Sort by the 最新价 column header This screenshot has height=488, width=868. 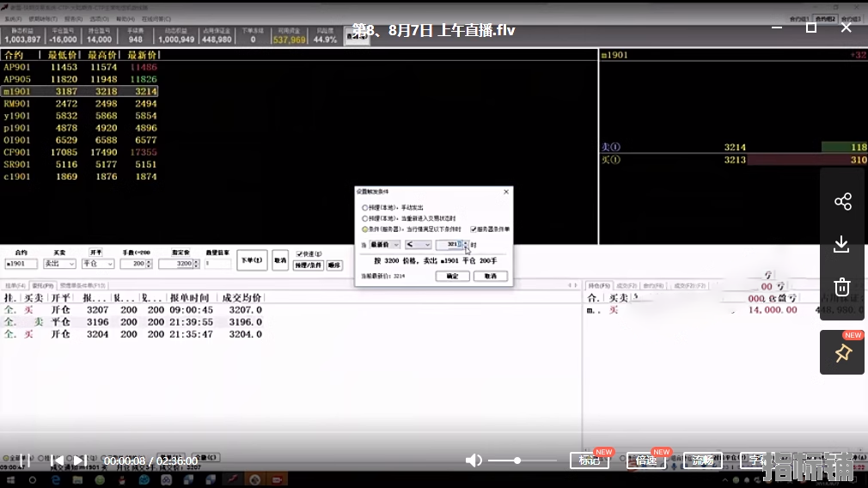[143, 55]
